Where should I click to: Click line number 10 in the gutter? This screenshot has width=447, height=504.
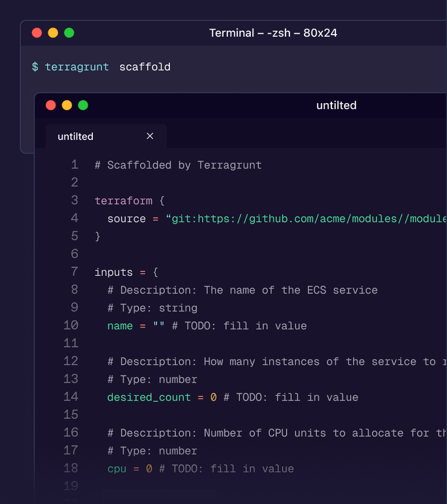[71, 325]
